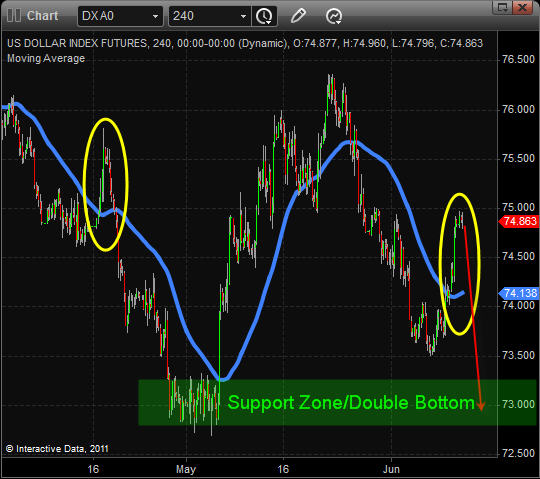Click the Chart title label
The width and height of the screenshot is (540, 479).
[x=42, y=16]
